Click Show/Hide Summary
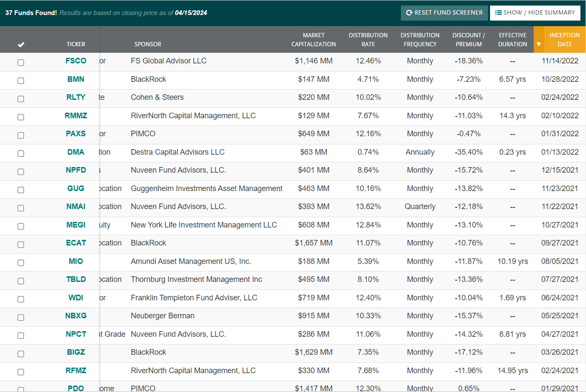Viewport: 586px width, 392px height. coord(535,12)
